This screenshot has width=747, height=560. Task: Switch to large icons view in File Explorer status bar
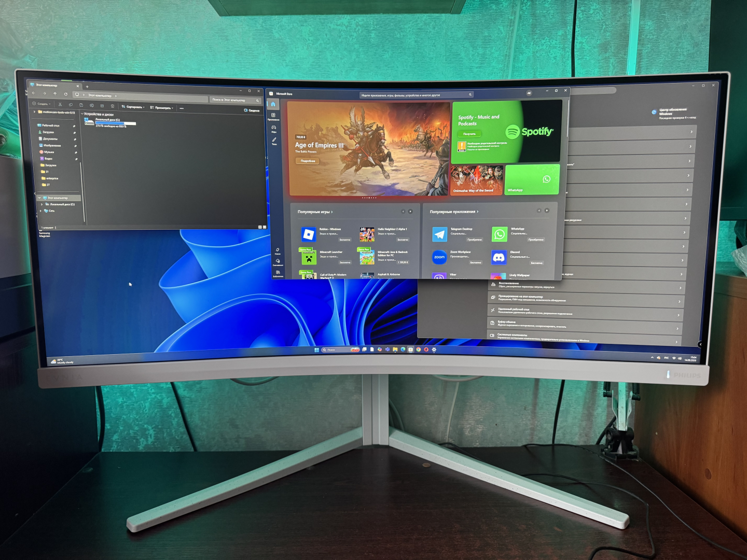pyautogui.click(x=265, y=227)
